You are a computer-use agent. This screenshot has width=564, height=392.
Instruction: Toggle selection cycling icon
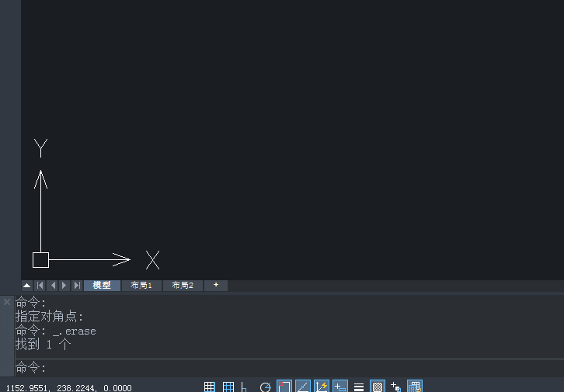395,387
